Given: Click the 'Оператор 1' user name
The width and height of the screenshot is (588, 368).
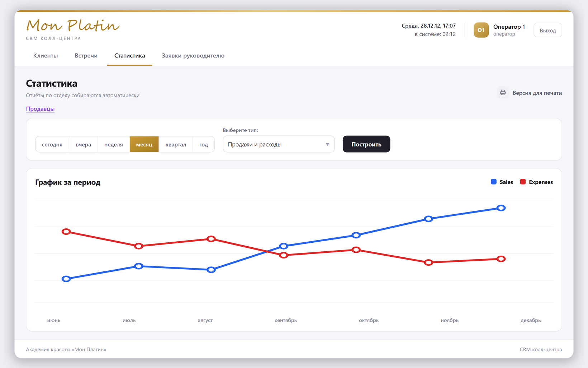Looking at the screenshot, I should 509,27.
